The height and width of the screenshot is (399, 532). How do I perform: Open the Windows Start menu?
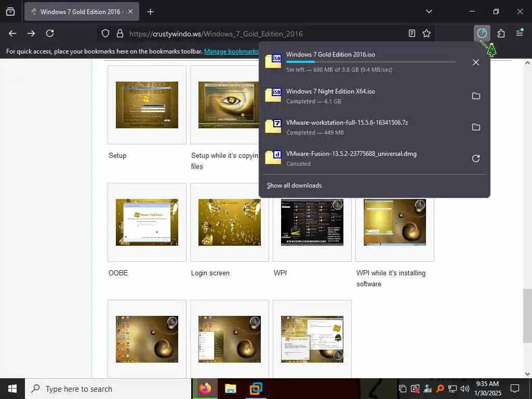coord(12,389)
